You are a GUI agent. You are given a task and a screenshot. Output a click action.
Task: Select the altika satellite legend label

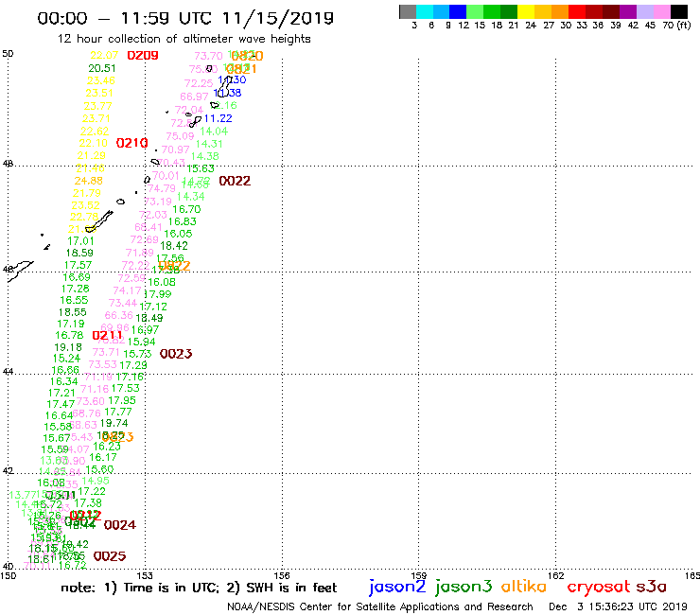pos(523,587)
